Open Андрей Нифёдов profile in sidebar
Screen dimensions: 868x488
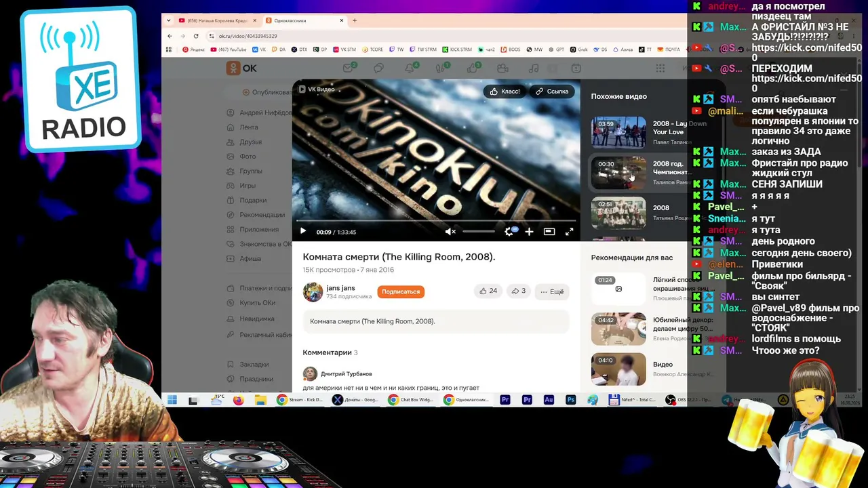point(258,113)
